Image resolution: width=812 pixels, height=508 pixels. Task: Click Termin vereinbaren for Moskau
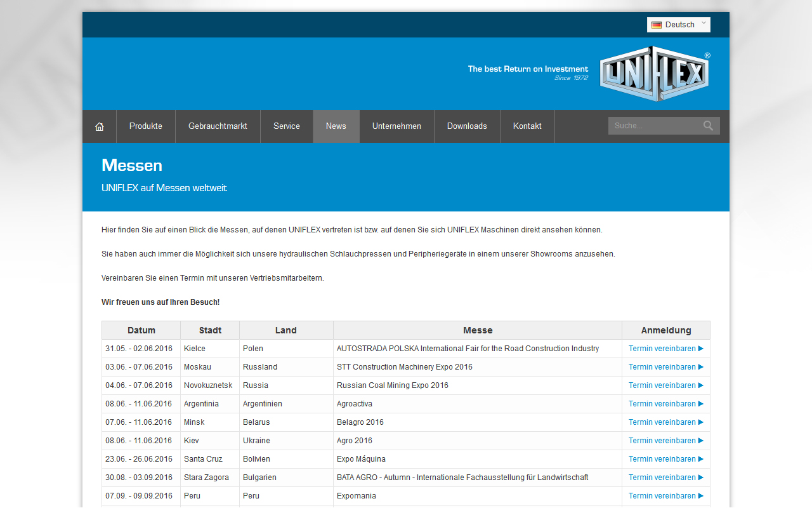pos(666,367)
